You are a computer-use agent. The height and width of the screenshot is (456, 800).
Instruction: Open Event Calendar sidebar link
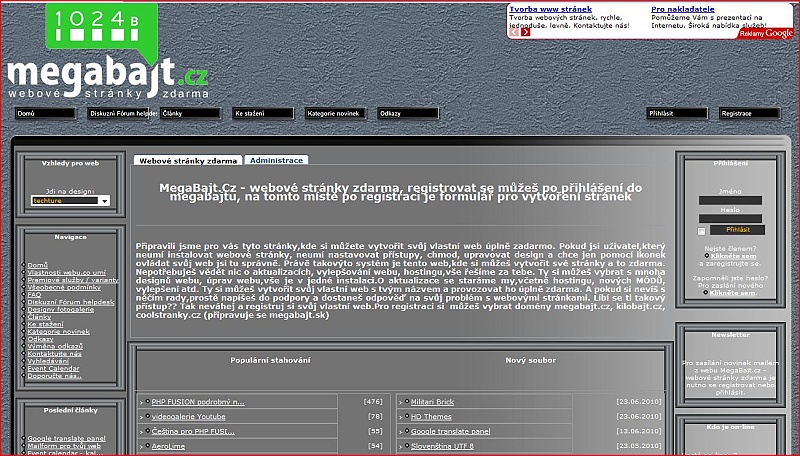(54, 368)
